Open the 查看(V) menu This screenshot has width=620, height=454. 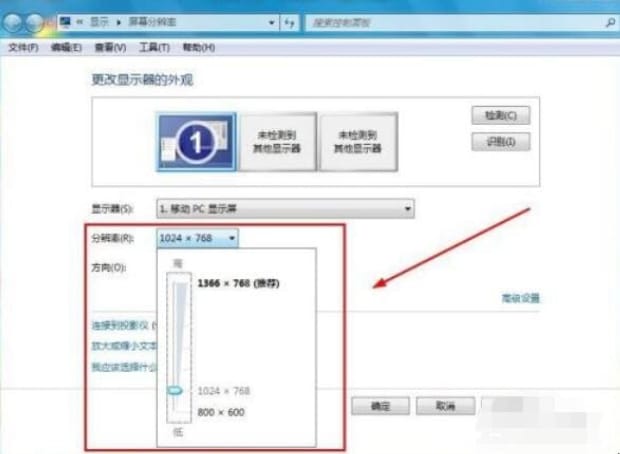[110, 47]
